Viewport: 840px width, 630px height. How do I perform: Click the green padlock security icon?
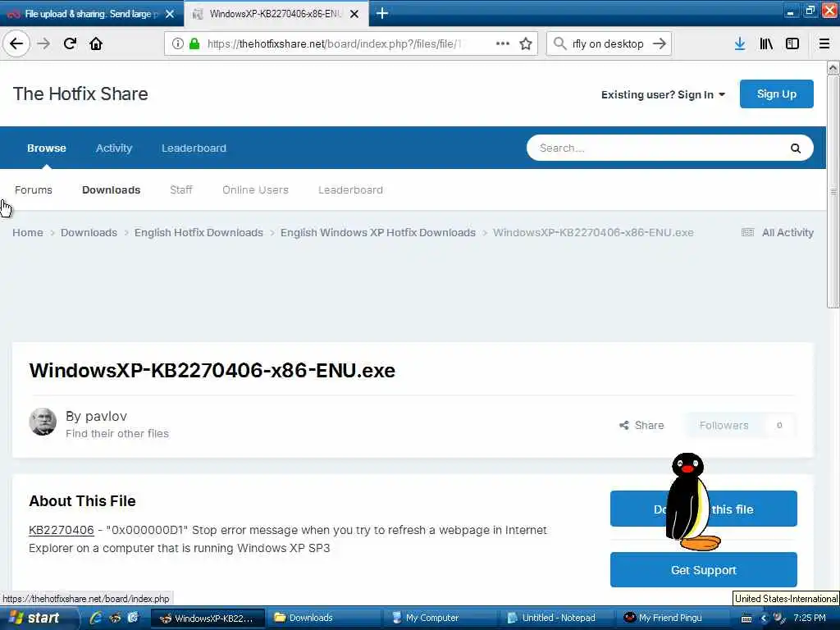click(x=194, y=43)
